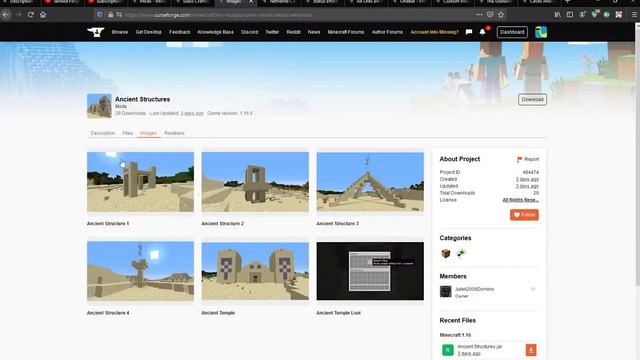Screen dimensions: 640x360
Task: Open Get Desktop in the navigation
Action: (149, 32)
